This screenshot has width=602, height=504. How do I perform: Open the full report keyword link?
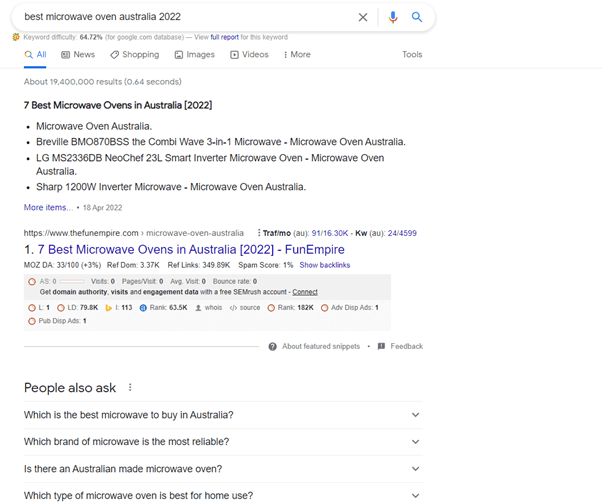[224, 37]
